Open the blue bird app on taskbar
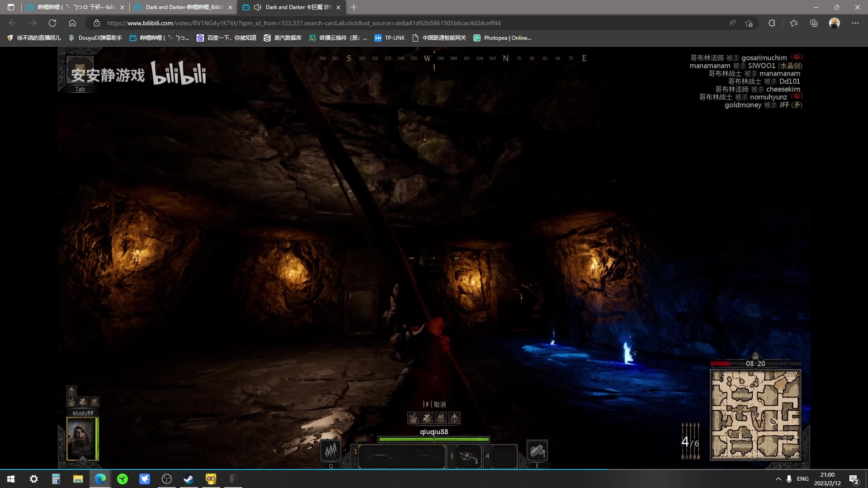 click(x=144, y=479)
